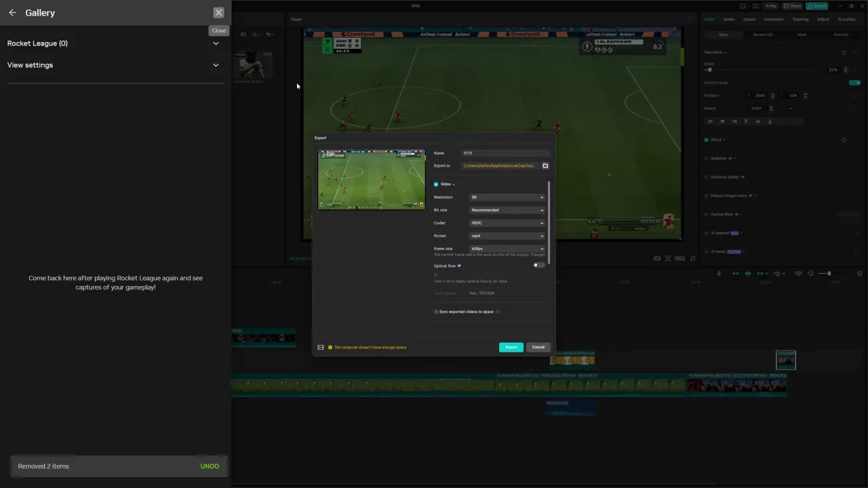Enable the Enhance quality checkbox
The image size is (868, 488).
coord(706,177)
